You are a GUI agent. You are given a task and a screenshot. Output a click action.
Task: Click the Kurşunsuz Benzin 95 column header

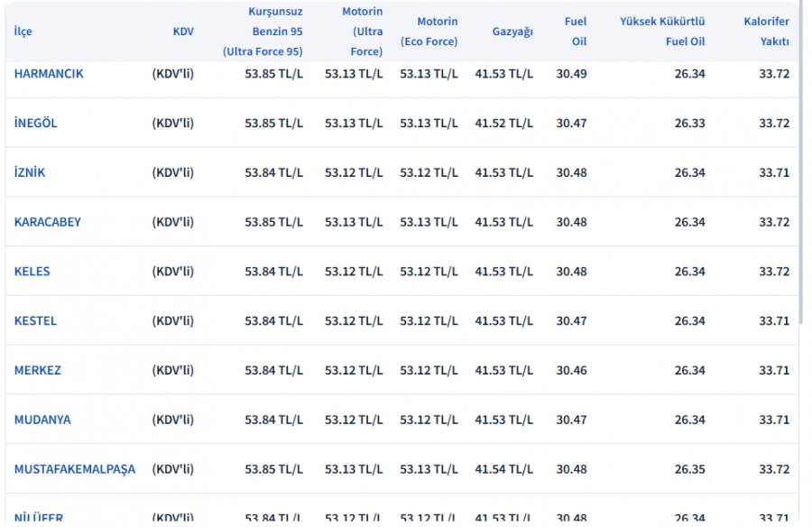click(x=263, y=32)
